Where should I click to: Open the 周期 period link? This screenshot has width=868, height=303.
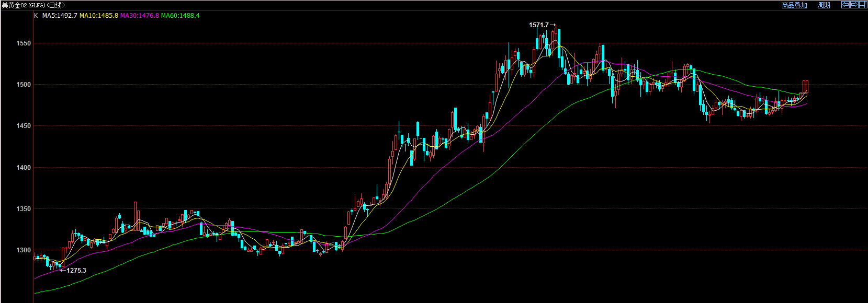click(824, 5)
